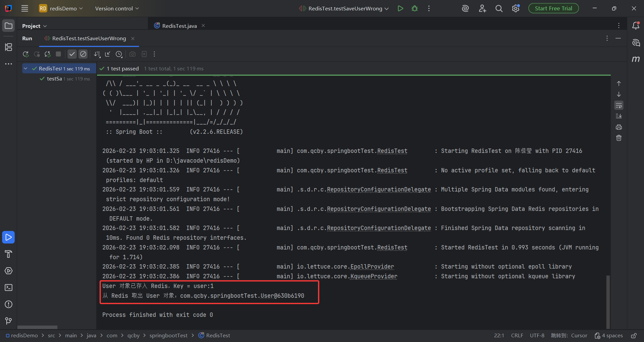Click KqueueProvider link in console
The height and width of the screenshot is (342, 644).
(x=374, y=276)
